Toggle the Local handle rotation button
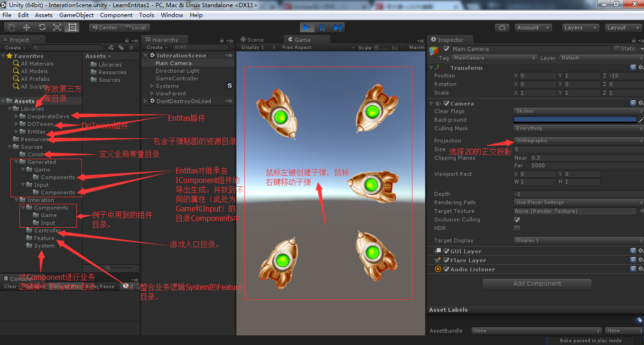The image size is (644, 345). click(135, 28)
